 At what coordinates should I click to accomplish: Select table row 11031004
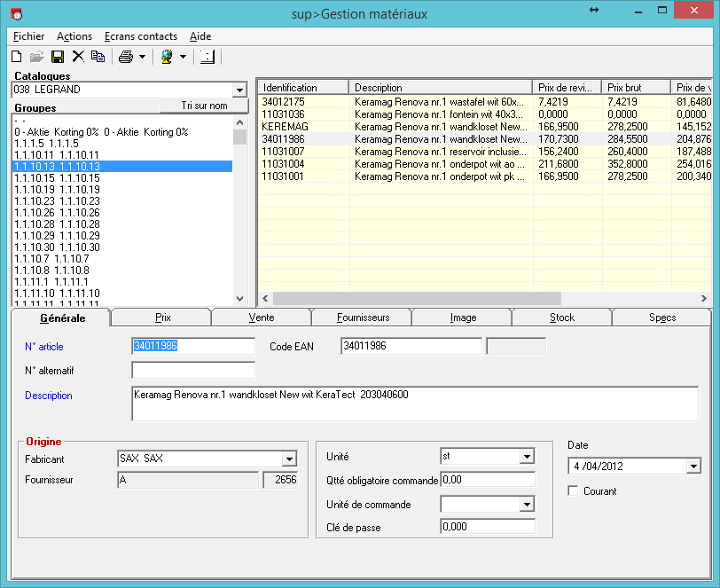click(x=485, y=163)
